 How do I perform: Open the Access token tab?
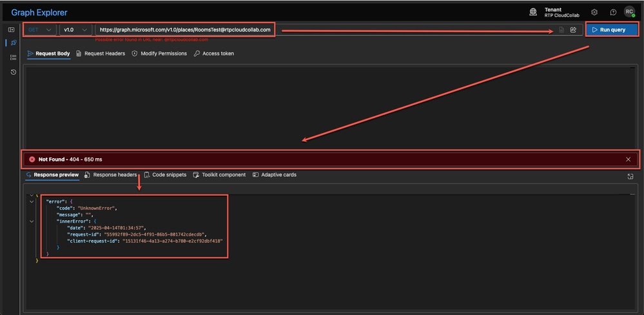214,54
